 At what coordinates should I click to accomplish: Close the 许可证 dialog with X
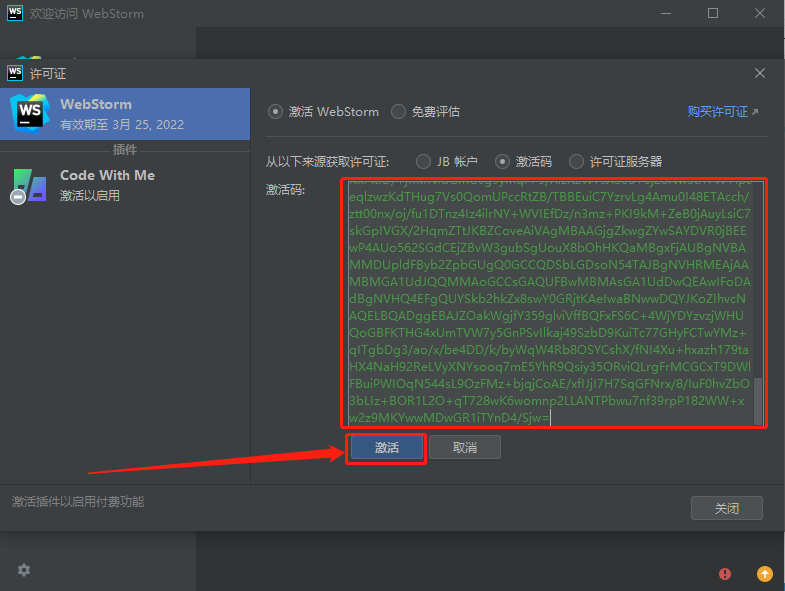coord(759,74)
